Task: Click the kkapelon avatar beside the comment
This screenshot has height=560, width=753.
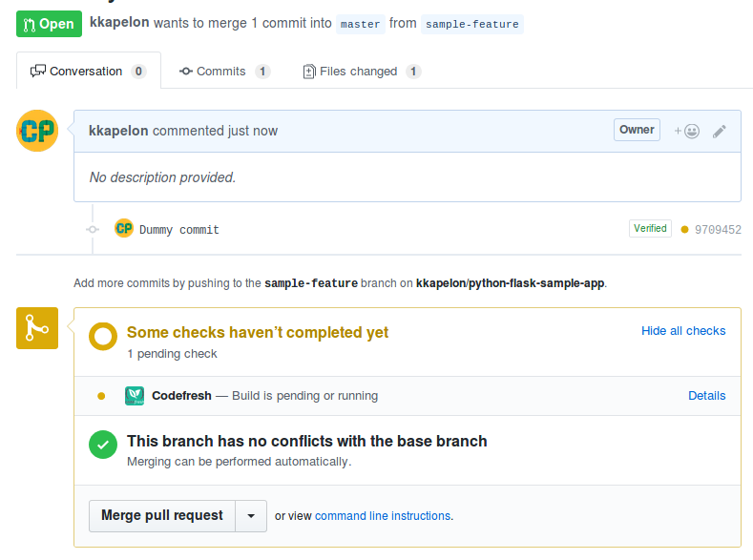Action: pos(37,131)
